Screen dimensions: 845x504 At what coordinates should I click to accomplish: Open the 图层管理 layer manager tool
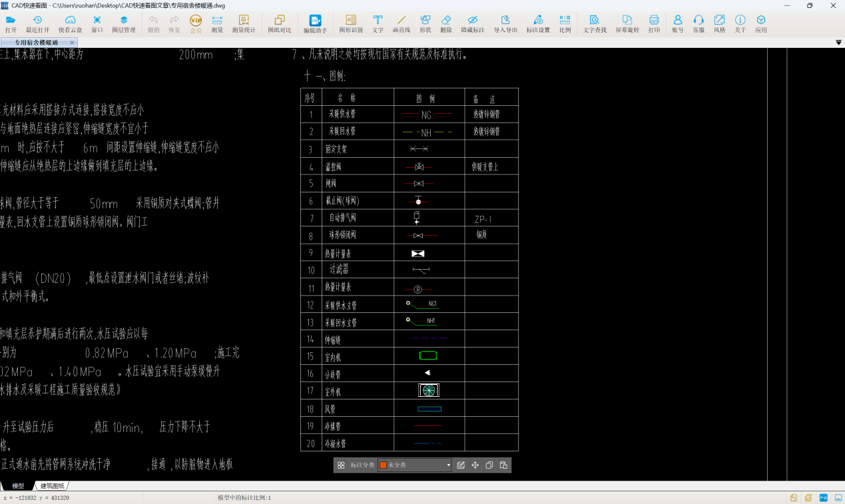[x=123, y=24]
